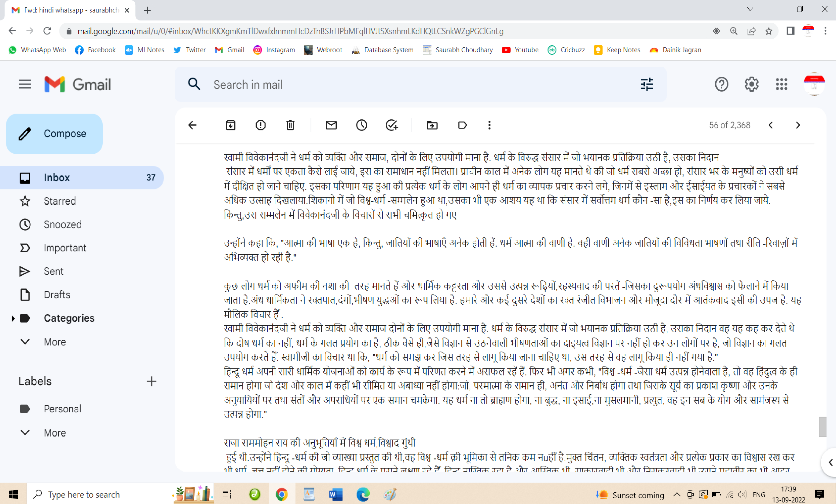The width and height of the screenshot is (836, 504).
Task: Expand the Categories triangle
Action: 13,318
